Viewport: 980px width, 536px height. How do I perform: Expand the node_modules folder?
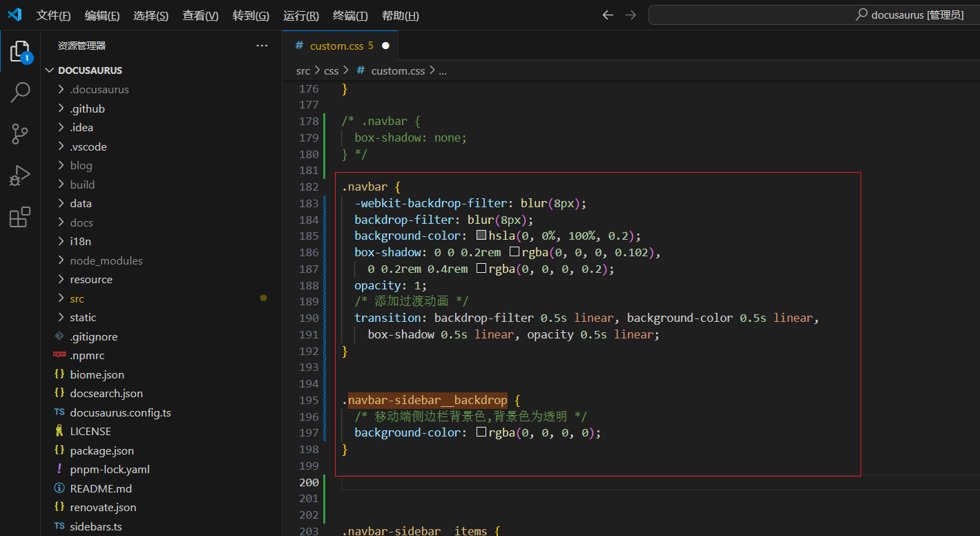pyautogui.click(x=61, y=260)
